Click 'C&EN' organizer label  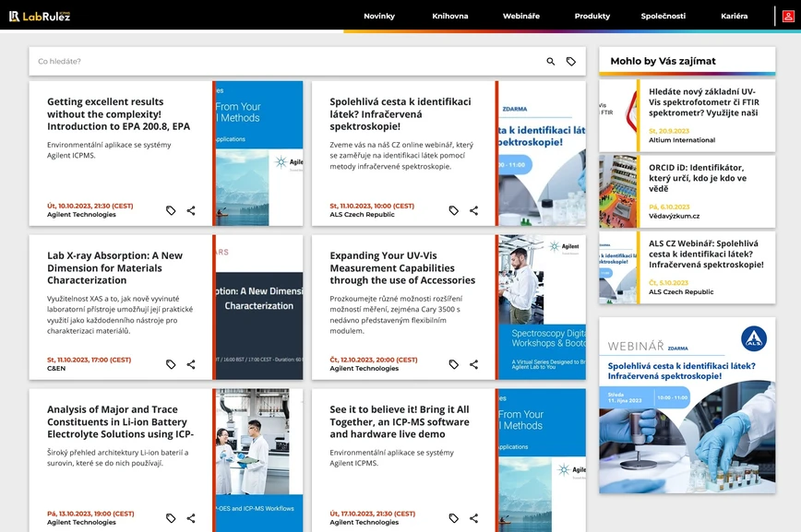click(56, 368)
